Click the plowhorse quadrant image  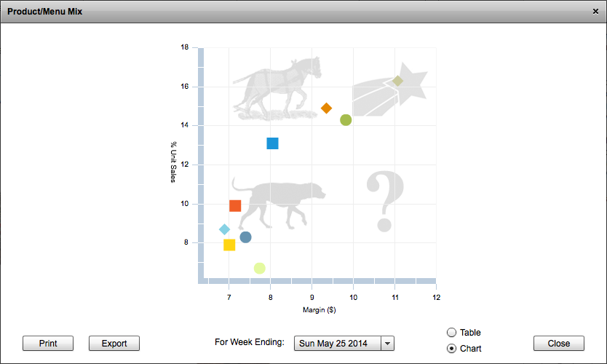pyautogui.click(x=277, y=88)
